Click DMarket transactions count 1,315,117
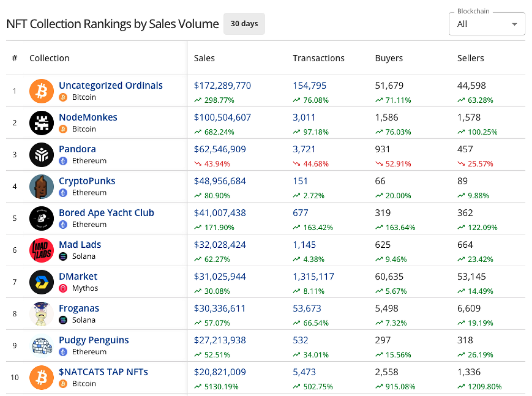Screen dimensions: 532x396 coord(313,276)
